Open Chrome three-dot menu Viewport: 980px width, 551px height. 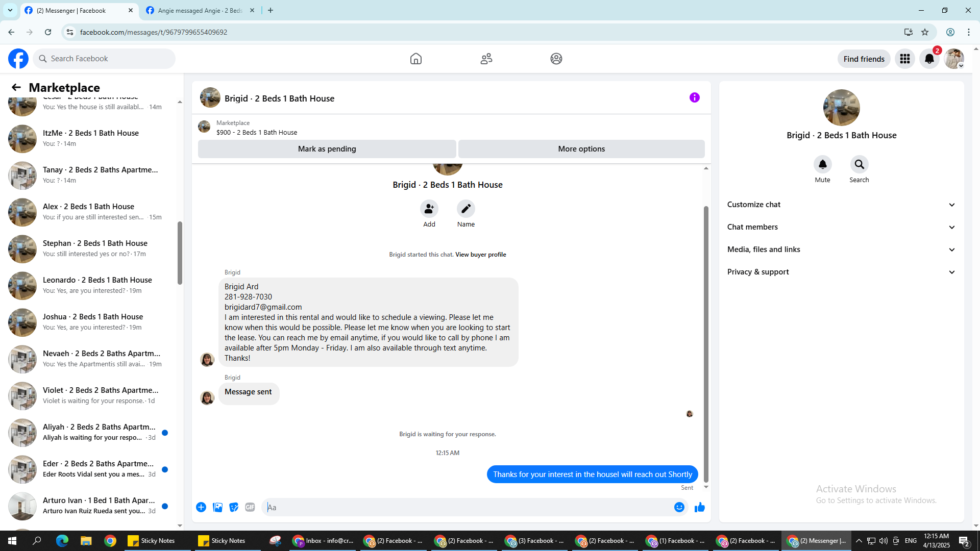coord(969,32)
